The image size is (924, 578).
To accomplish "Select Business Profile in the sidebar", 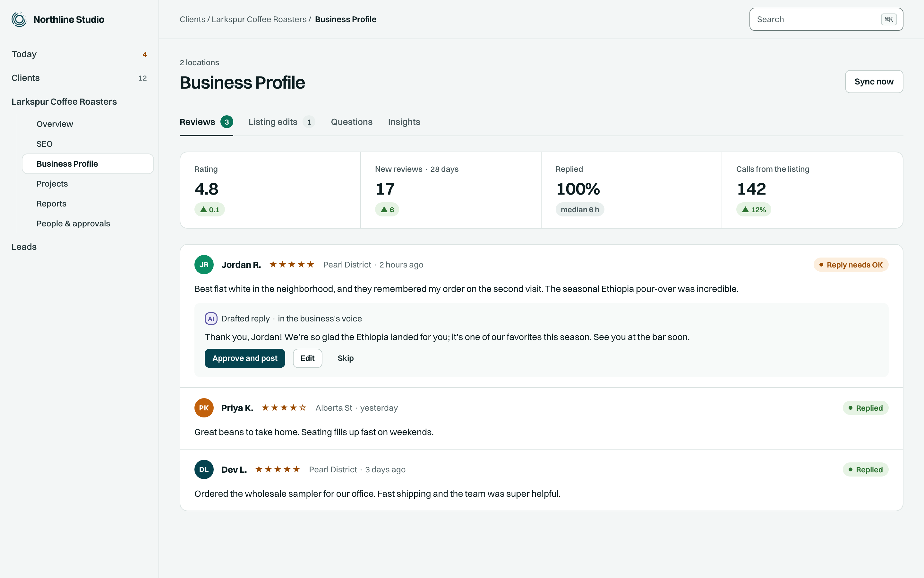I will (x=88, y=164).
